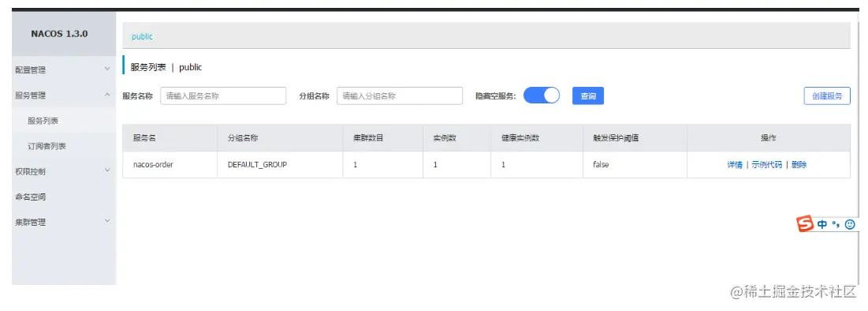The width and height of the screenshot is (868, 311).
Task: Select the public namespace tab
Action: coord(142,36)
